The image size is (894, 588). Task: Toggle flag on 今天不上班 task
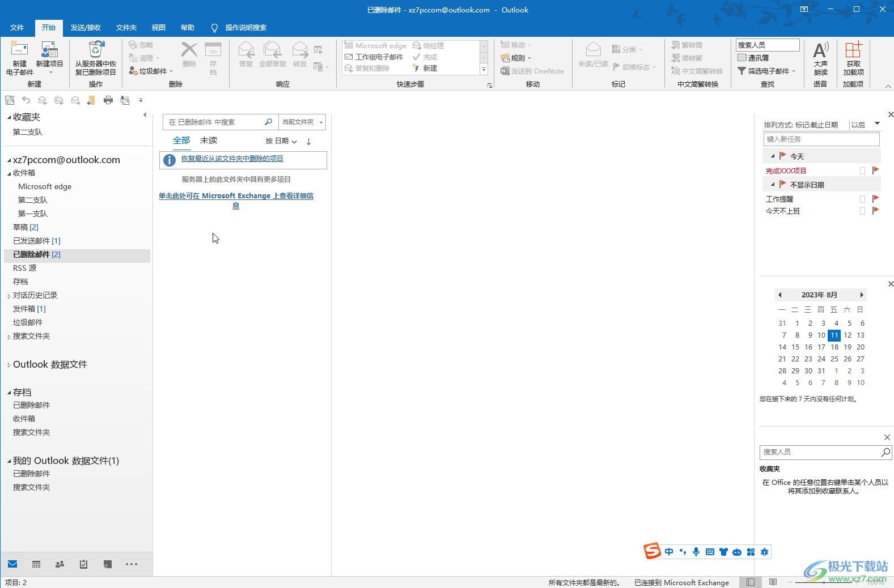click(876, 211)
